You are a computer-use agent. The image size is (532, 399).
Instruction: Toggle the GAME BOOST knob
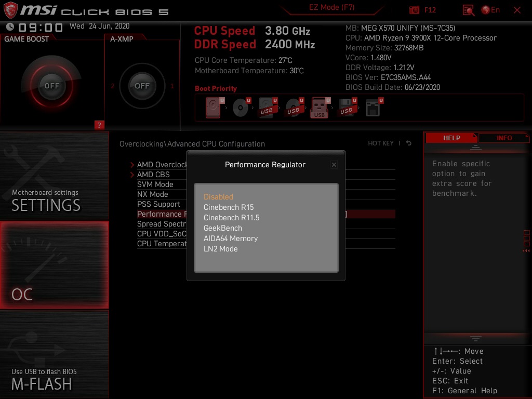pos(51,86)
